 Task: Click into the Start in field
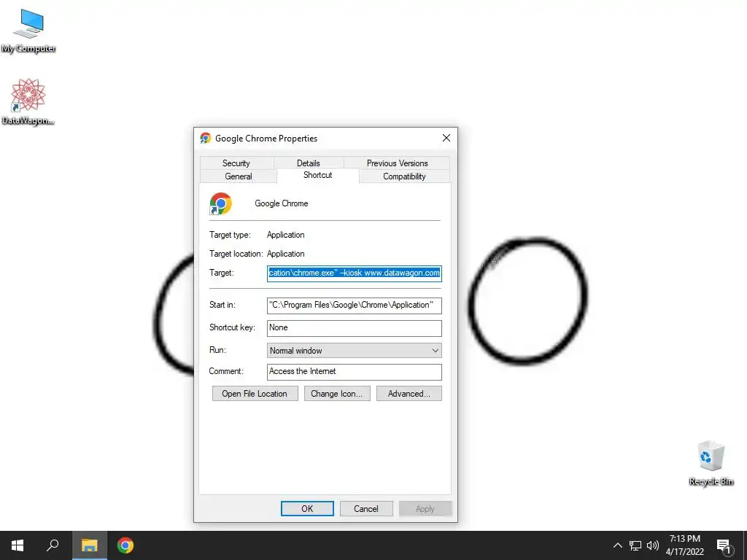coord(354,306)
